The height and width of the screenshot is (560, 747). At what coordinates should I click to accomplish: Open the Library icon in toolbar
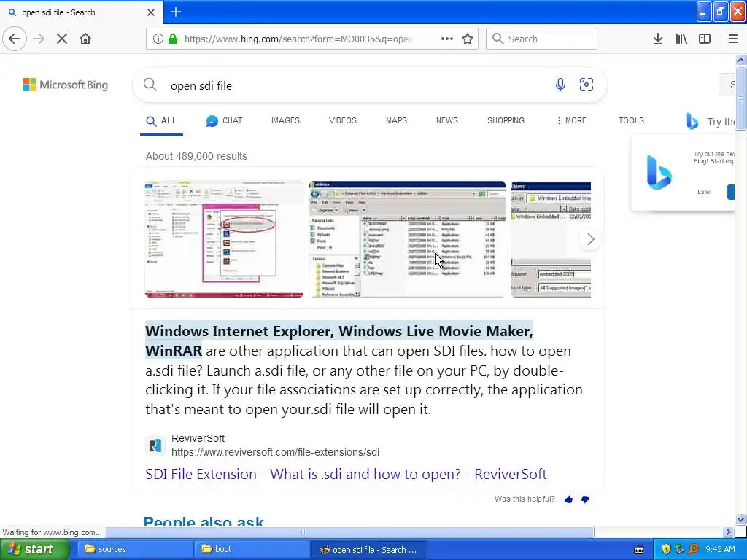pos(681,39)
